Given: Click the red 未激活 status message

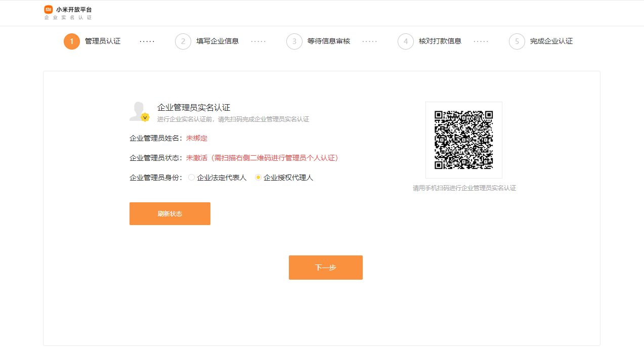Looking at the screenshot, I should coord(263,158).
